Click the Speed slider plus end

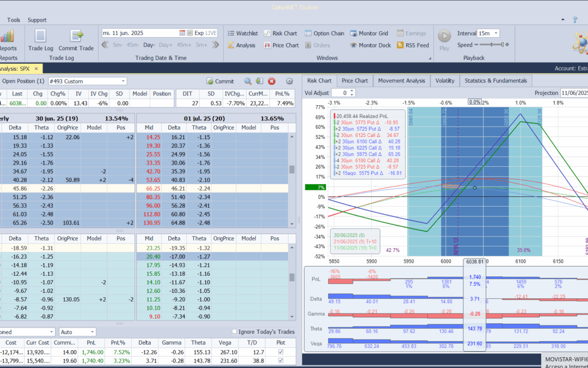tap(507, 45)
